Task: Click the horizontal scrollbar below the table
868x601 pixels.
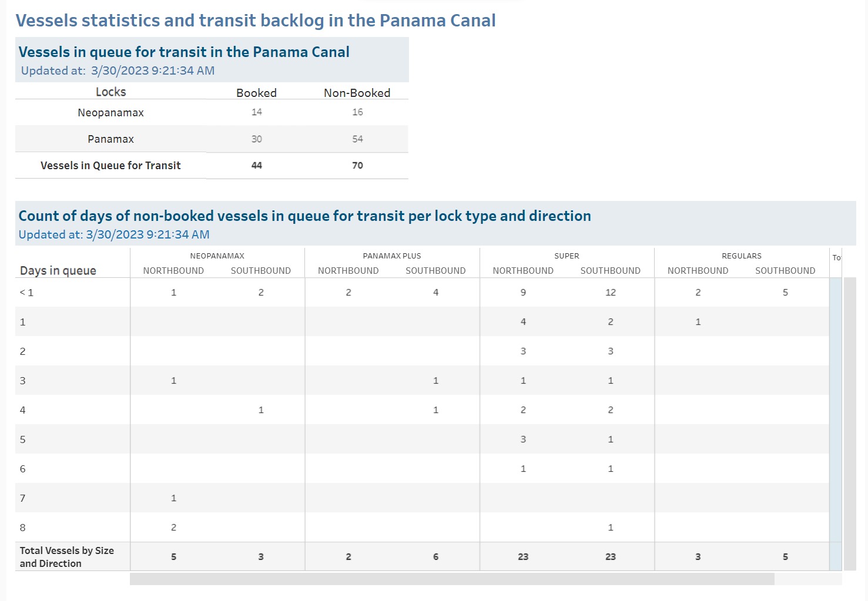Action: 452,579
